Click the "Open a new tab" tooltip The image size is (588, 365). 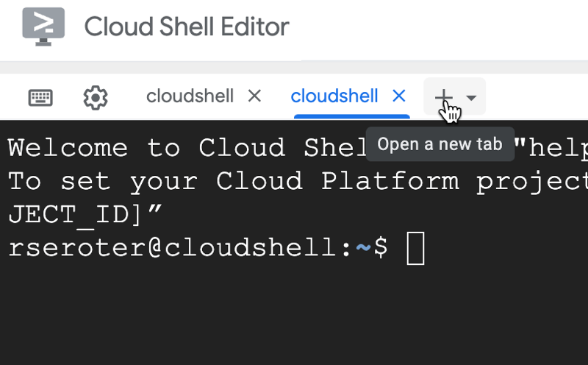(x=440, y=144)
